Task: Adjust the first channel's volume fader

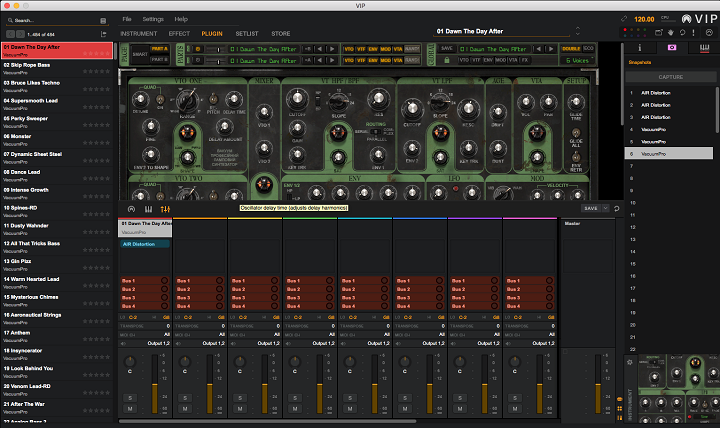Action: tap(155, 382)
